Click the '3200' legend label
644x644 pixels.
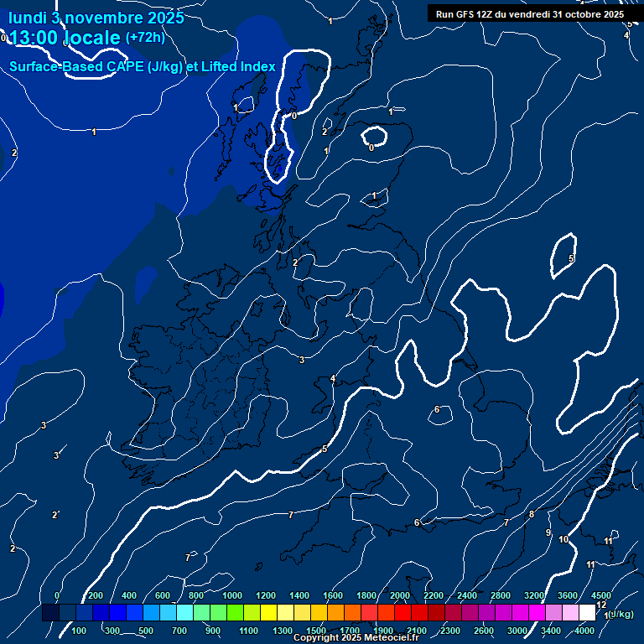pyautogui.click(x=534, y=595)
